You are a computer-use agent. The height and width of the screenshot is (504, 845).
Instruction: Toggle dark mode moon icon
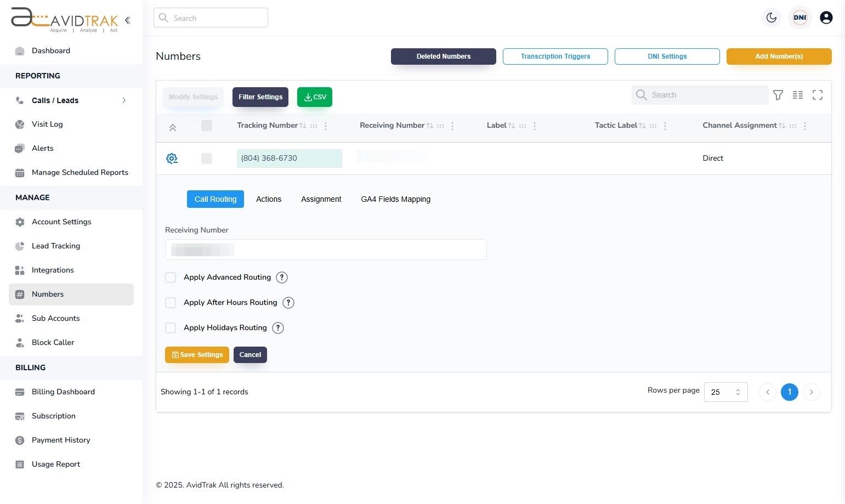tap(772, 18)
